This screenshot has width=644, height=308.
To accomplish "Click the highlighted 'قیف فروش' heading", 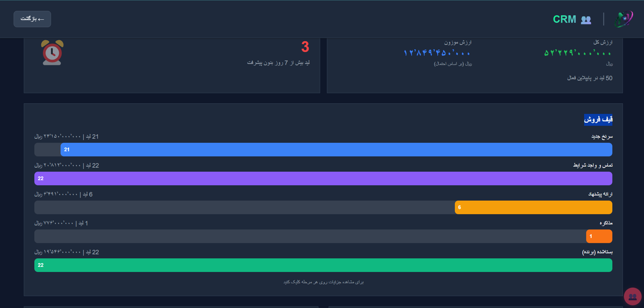I will tap(599, 119).
